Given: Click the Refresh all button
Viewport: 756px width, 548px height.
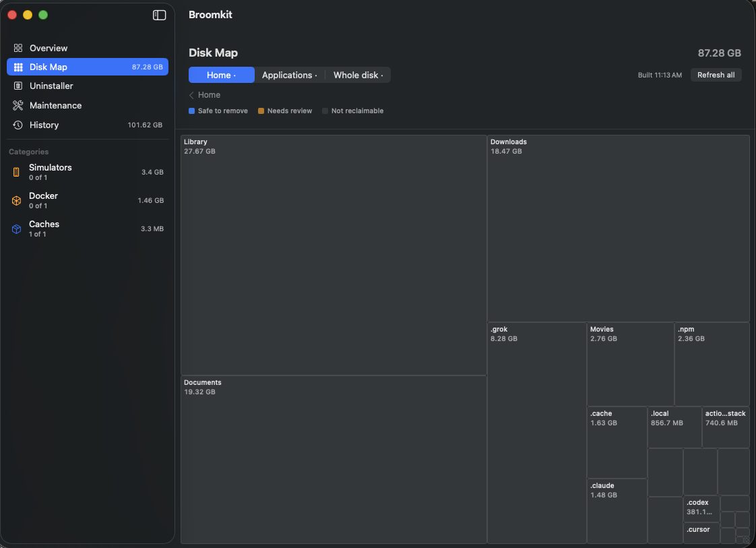Looking at the screenshot, I should 716,75.
